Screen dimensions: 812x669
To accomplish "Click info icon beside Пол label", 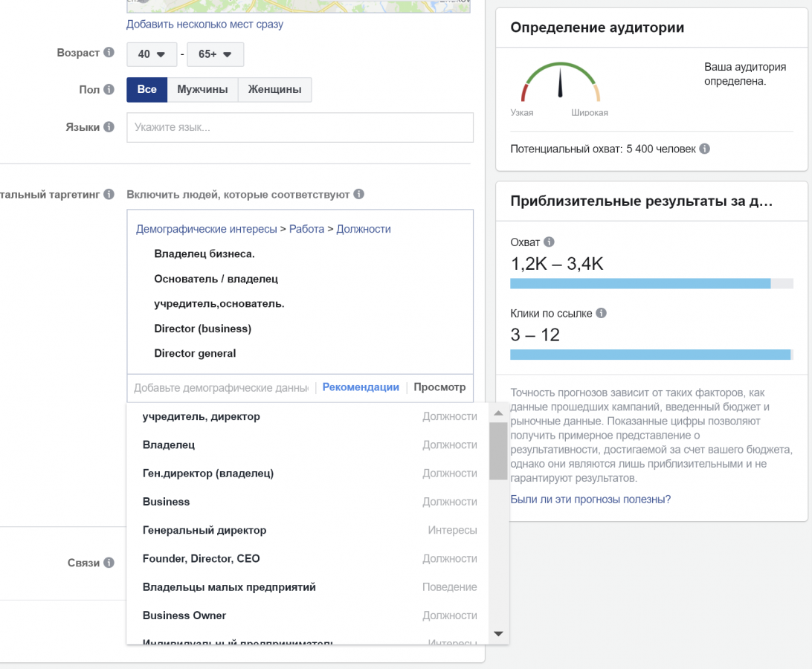I will 109,89.
